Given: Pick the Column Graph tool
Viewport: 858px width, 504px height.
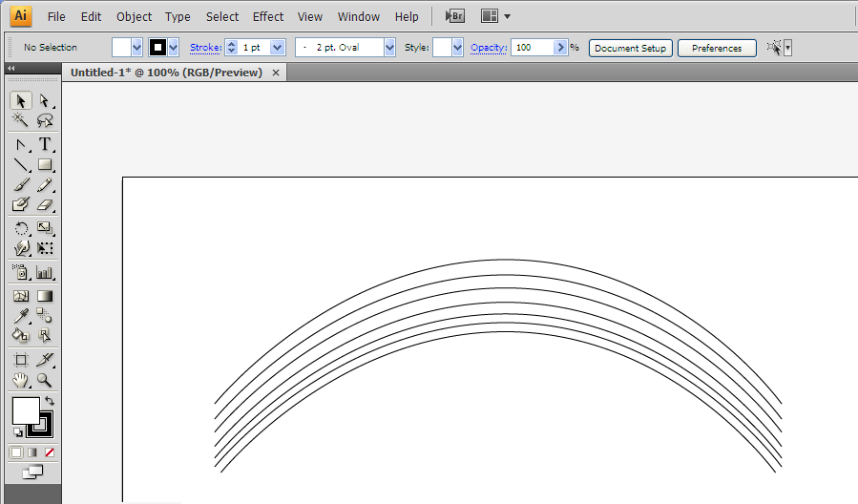Looking at the screenshot, I should coord(44,272).
